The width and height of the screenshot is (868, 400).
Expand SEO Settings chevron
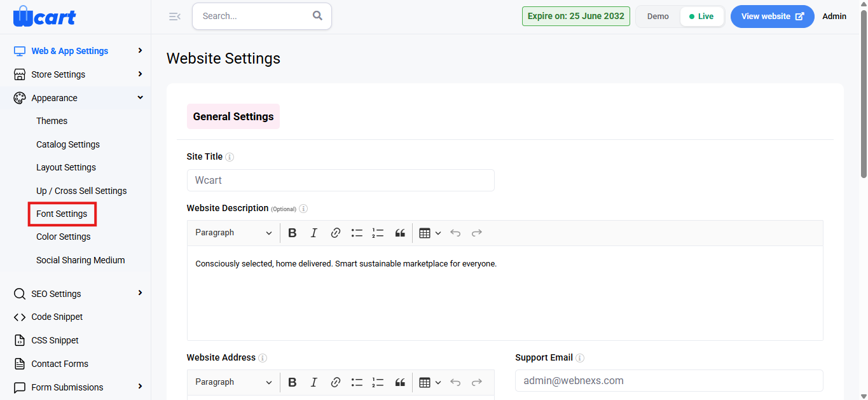(140, 293)
